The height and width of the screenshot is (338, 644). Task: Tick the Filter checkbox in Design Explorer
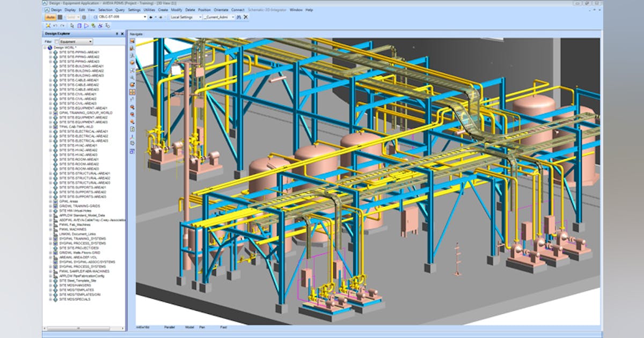pyautogui.click(x=56, y=41)
